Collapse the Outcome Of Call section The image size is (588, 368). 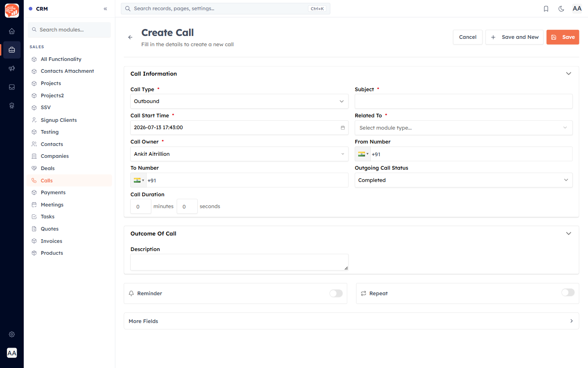(568, 233)
